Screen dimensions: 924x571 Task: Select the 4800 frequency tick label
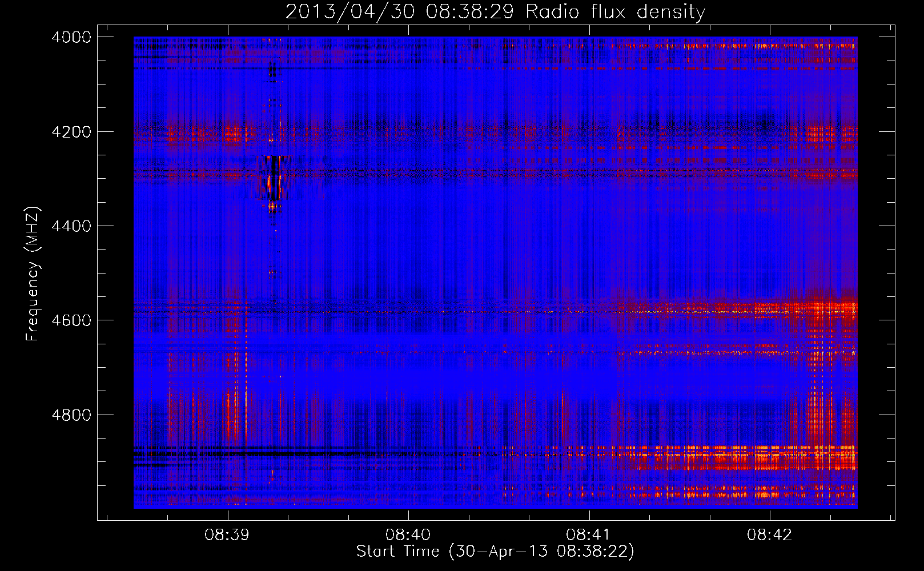pos(71,415)
